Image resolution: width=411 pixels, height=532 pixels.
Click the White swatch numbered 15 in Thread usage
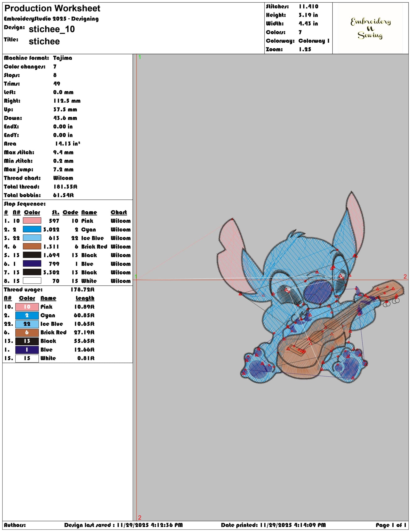click(x=27, y=358)
